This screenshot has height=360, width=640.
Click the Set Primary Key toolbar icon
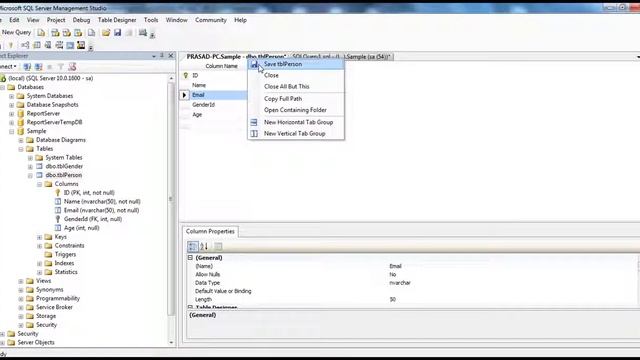coord(11,45)
